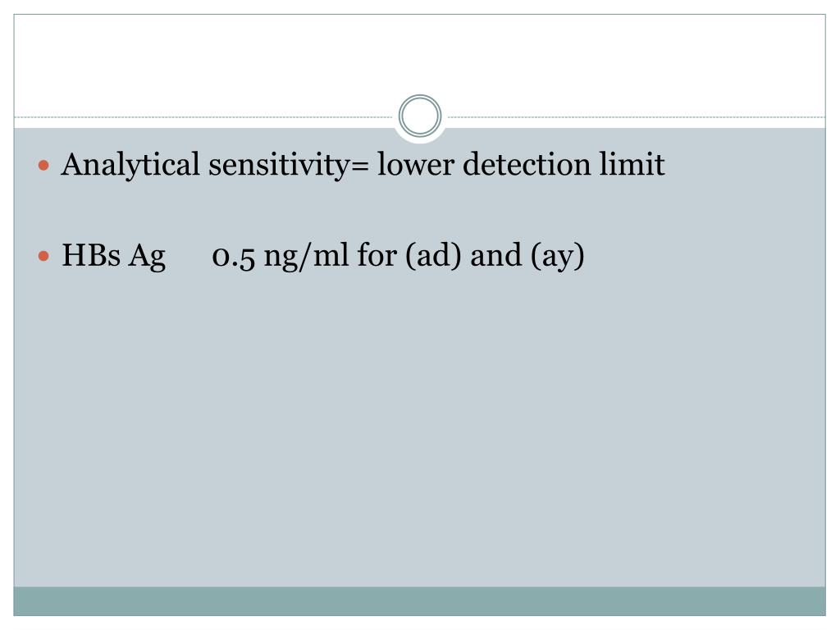Click the orange bullet before Analytical sensitivity

[44, 166]
